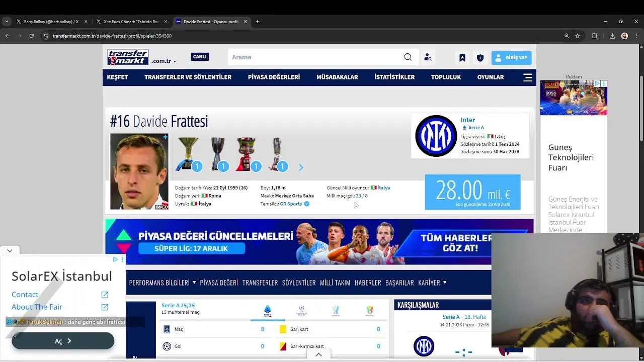
Task: Switch to Piyasa Değeri tab
Action: click(x=219, y=283)
